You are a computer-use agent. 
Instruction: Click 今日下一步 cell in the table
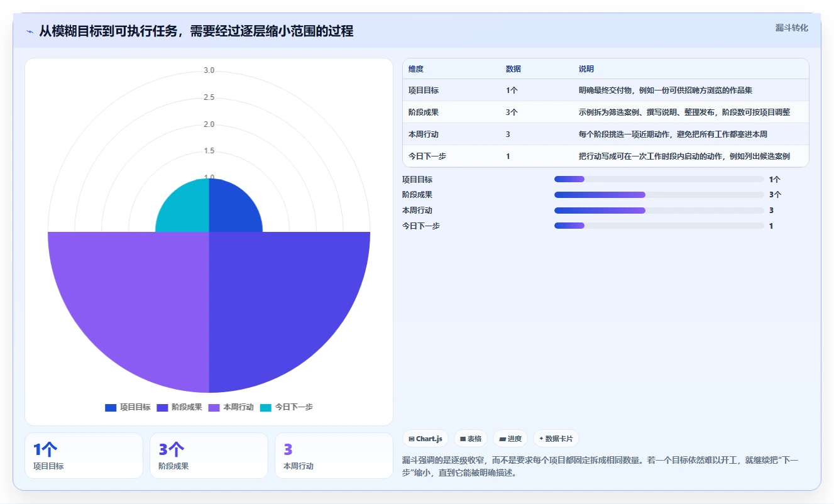tap(427, 156)
